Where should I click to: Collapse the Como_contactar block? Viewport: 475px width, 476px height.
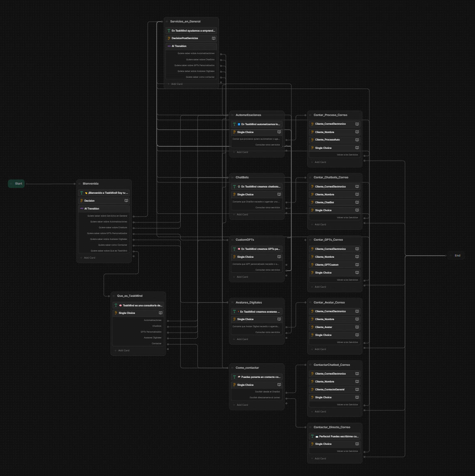[x=232, y=367]
